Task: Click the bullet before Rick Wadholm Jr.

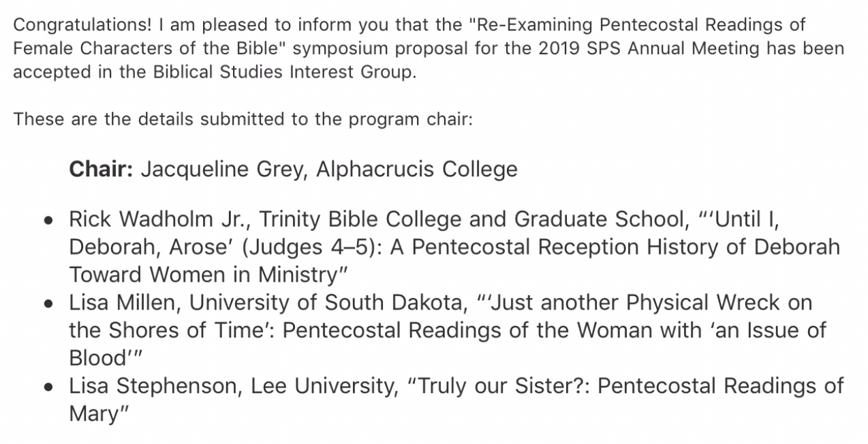Action: coord(48,221)
